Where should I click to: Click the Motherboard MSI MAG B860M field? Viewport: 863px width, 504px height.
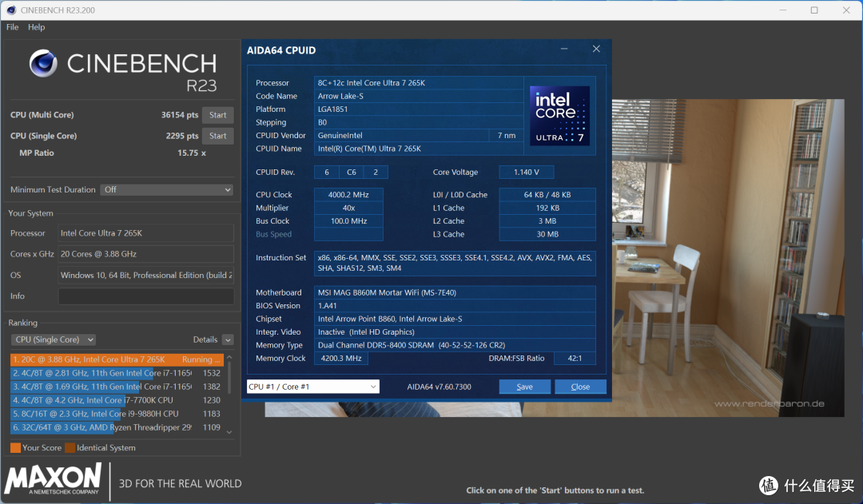[455, 292]
